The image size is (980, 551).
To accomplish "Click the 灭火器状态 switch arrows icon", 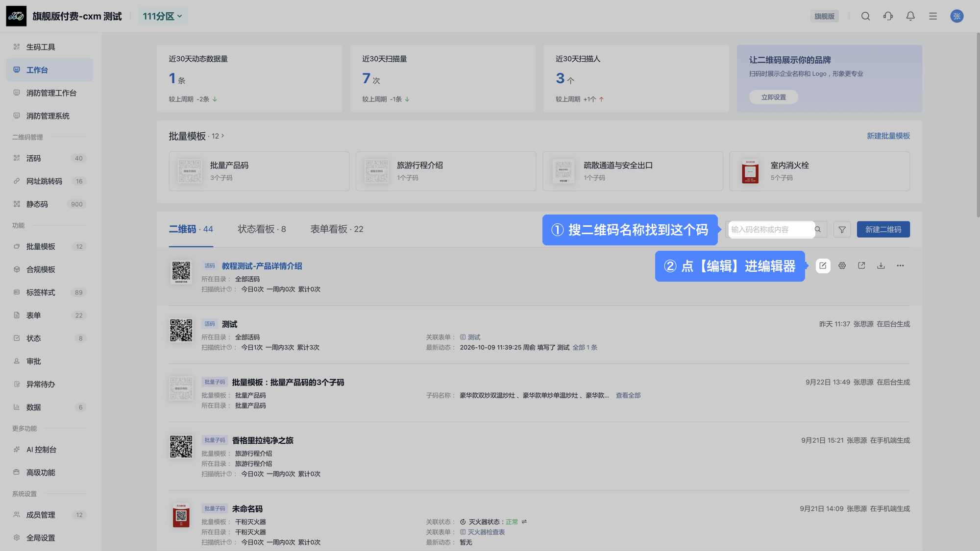I will (x=524, y=522).
